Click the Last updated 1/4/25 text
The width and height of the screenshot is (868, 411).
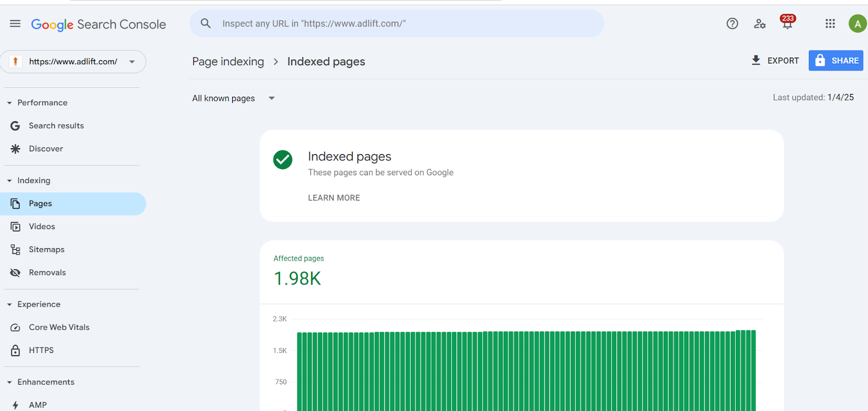813,97
